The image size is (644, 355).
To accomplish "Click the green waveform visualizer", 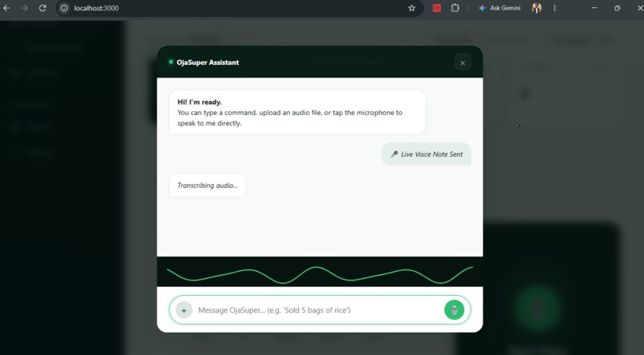I will click(x=320, y=275).
